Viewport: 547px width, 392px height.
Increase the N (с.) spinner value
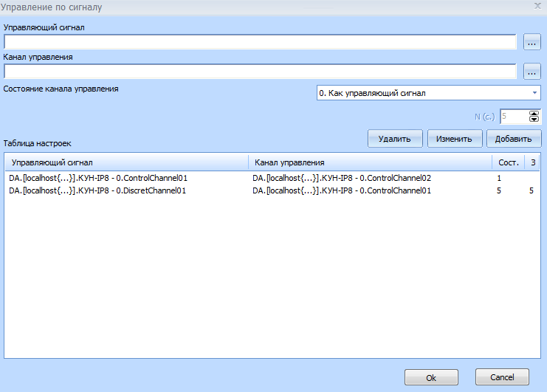pos(534,113)
